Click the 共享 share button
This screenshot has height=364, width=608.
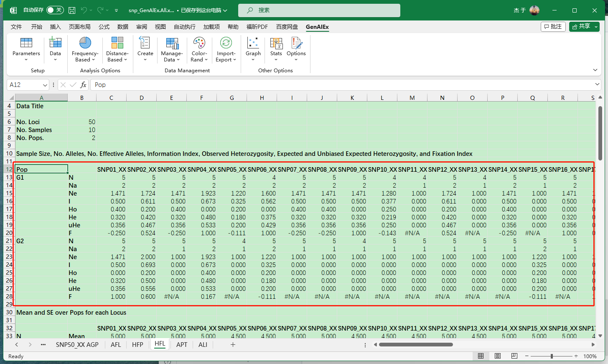pyautogui.click(x=581, y=26)
